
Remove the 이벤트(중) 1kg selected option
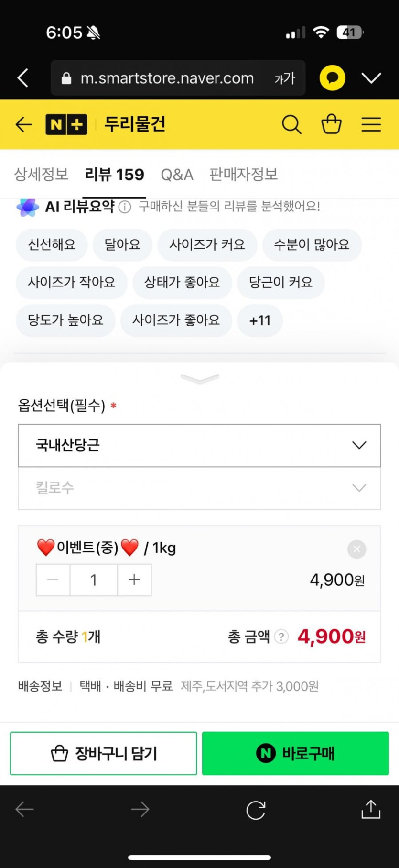point(356,549)
